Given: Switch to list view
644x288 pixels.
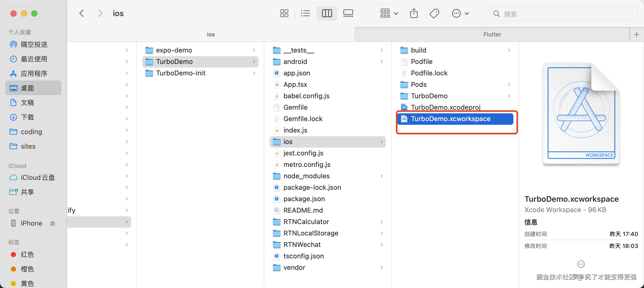Looking at the screenshot, I should [305, 13].
